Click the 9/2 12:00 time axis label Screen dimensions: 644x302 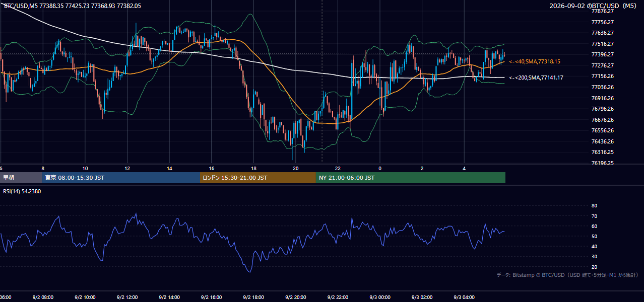pos(127,297)
